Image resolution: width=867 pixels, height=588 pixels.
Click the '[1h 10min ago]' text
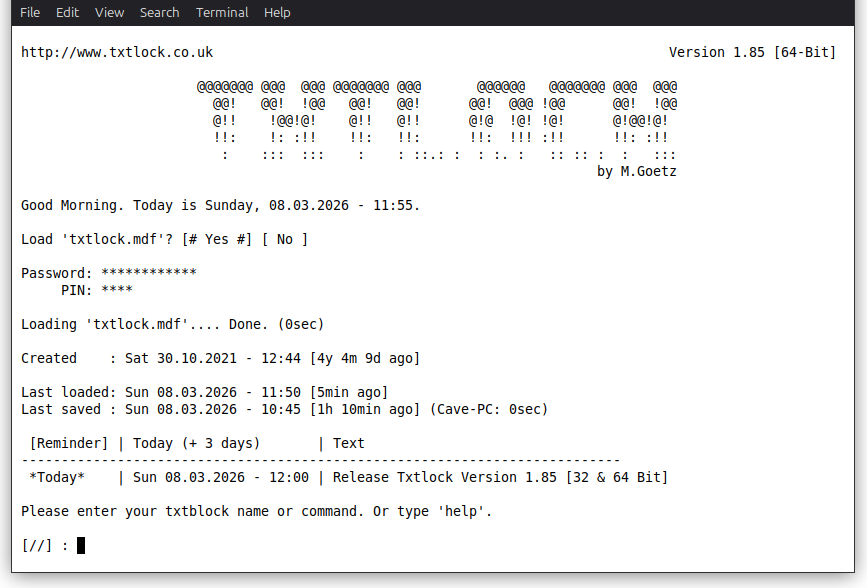pos(365,409)
